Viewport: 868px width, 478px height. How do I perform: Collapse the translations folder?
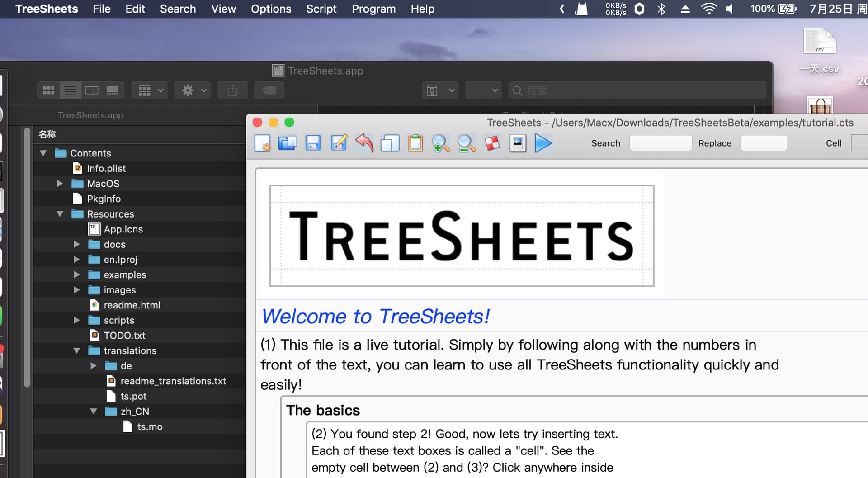77,350
